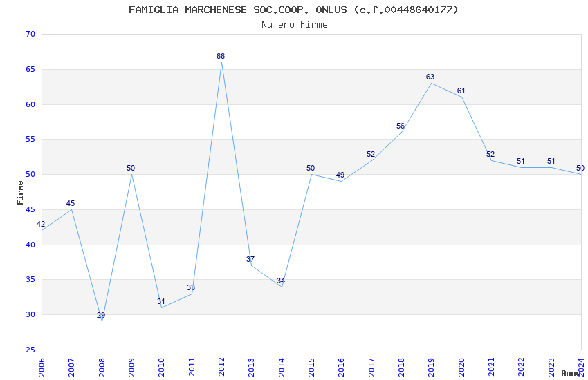The height and width of the screenshot is (380, 588).
Task: Select the 56 data label for 2018
Action: point(401,126)
